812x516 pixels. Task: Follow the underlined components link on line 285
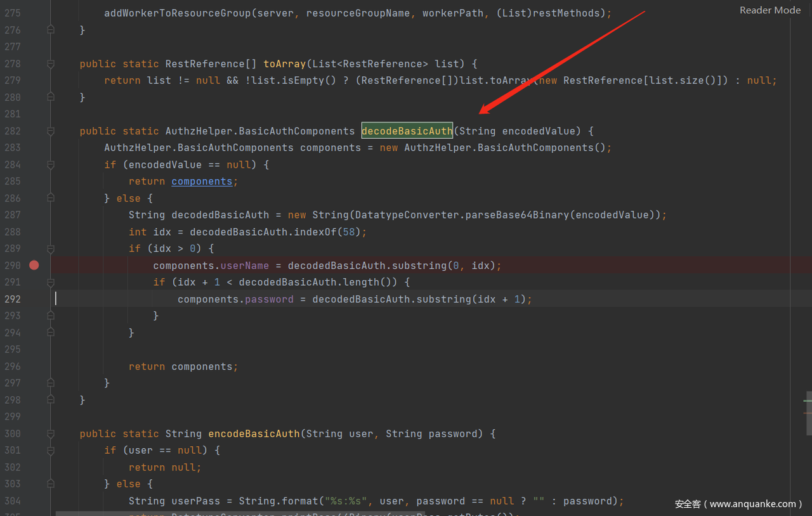202,181
